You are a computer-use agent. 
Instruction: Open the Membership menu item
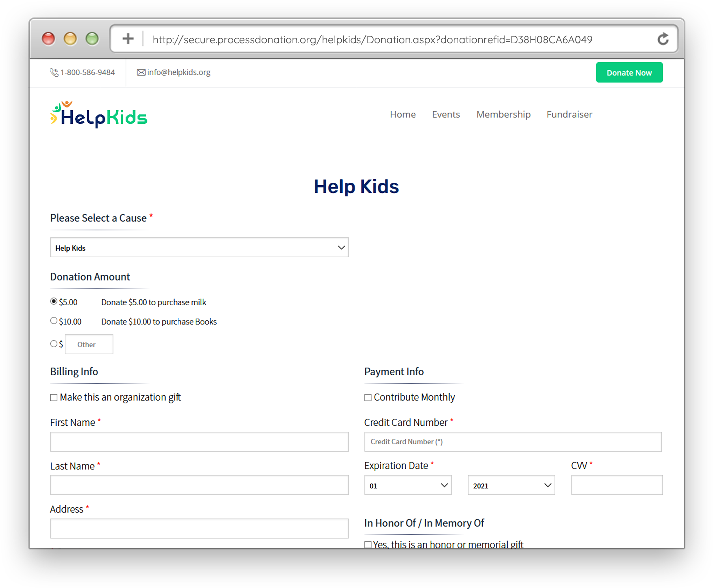503,115
